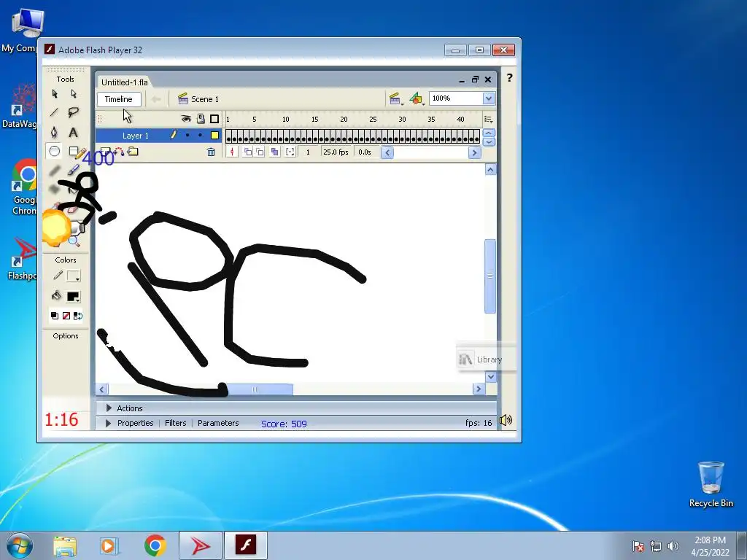747x560 pixels.
Task: Open Recycle Bin on desktop
Action: click(x=711, y=484)
